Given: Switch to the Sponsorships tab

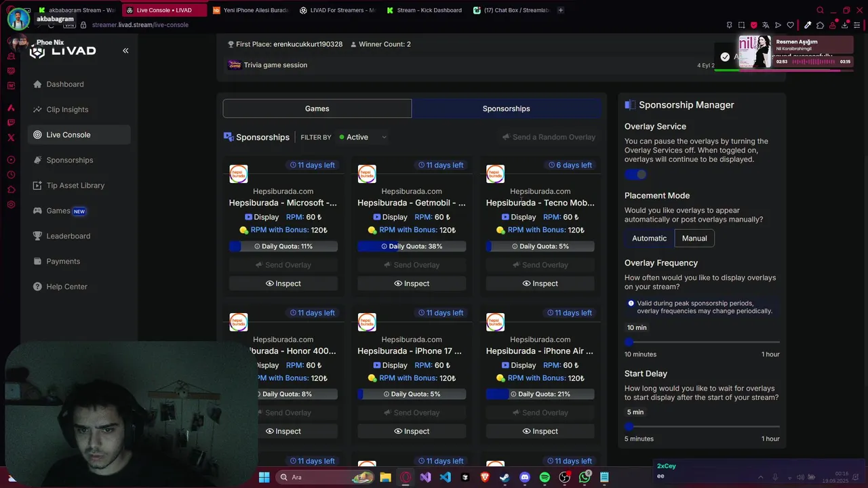Looking at the screenshot, I should point(506,108).
